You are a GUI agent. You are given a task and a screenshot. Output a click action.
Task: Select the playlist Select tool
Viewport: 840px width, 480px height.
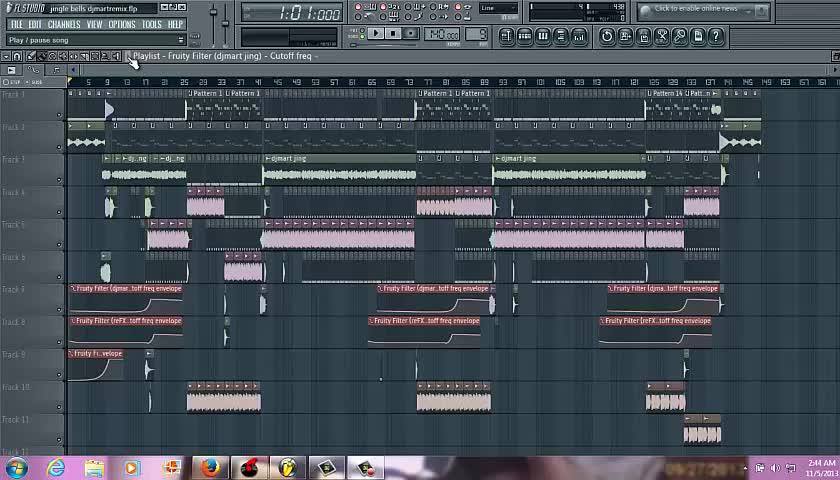pyautogui.click(x=95, y=56)
